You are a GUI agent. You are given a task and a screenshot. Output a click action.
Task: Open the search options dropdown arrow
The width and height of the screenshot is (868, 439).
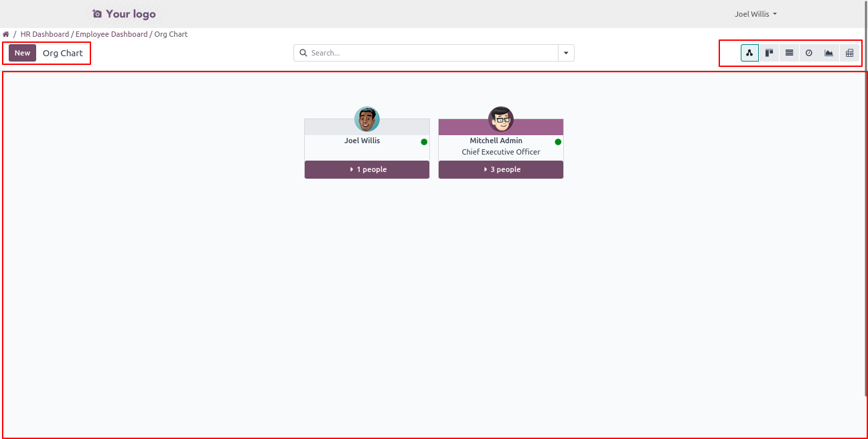(x=566, y=53)
